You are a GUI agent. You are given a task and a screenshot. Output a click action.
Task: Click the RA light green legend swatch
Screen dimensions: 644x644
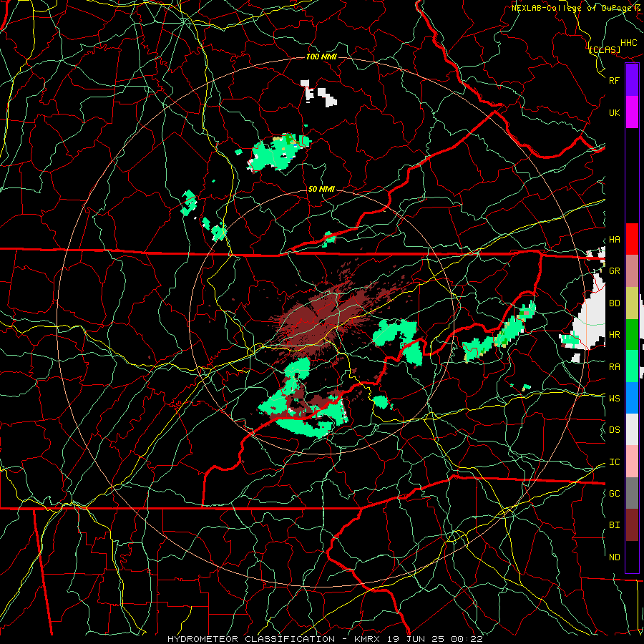pyautogui.click(x=632, y=366)
